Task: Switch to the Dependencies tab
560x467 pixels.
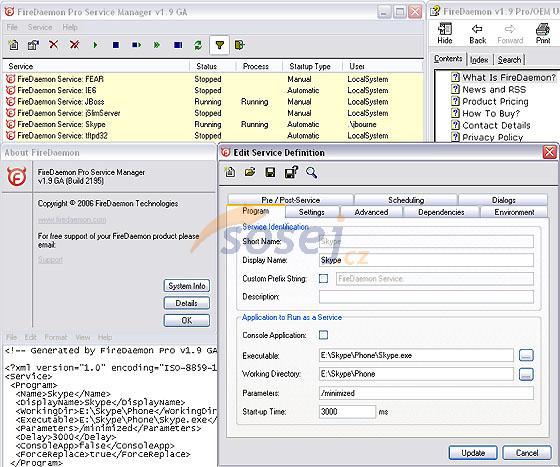Action: 441,212
